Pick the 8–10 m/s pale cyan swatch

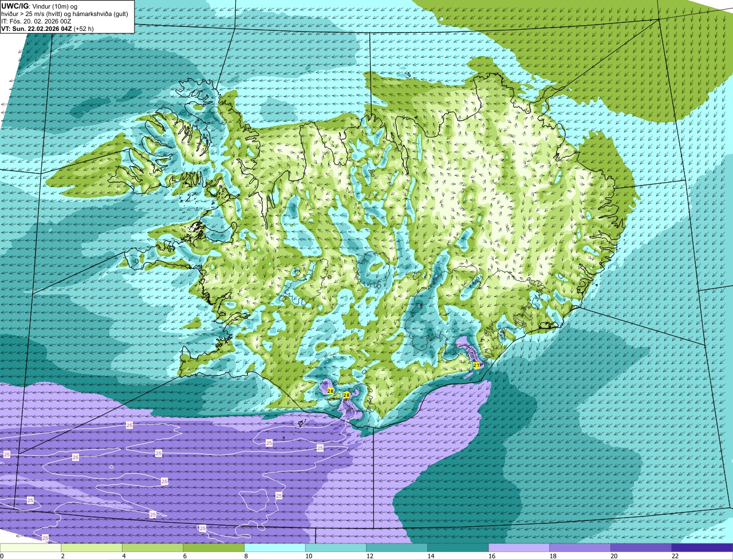(x=275, y=547)
